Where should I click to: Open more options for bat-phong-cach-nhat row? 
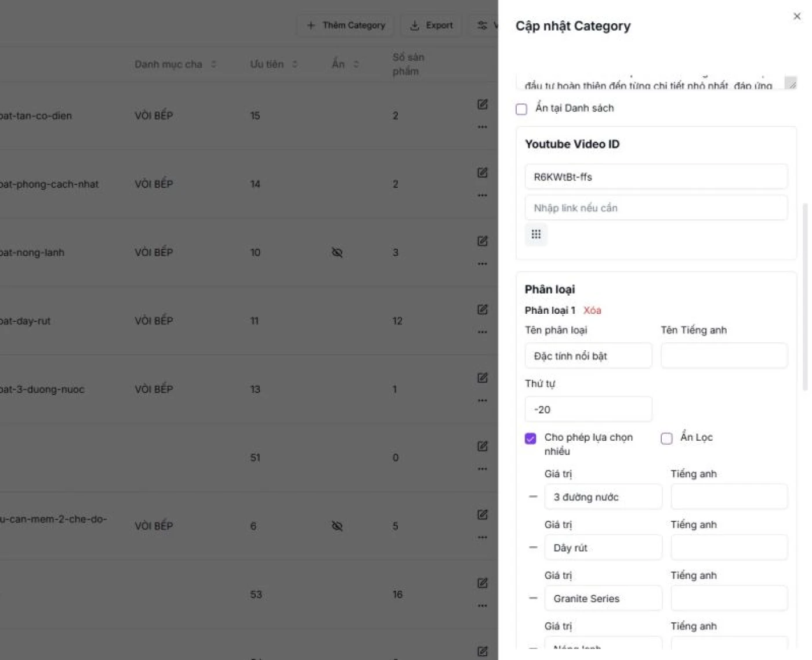click(x=482, y=195)
